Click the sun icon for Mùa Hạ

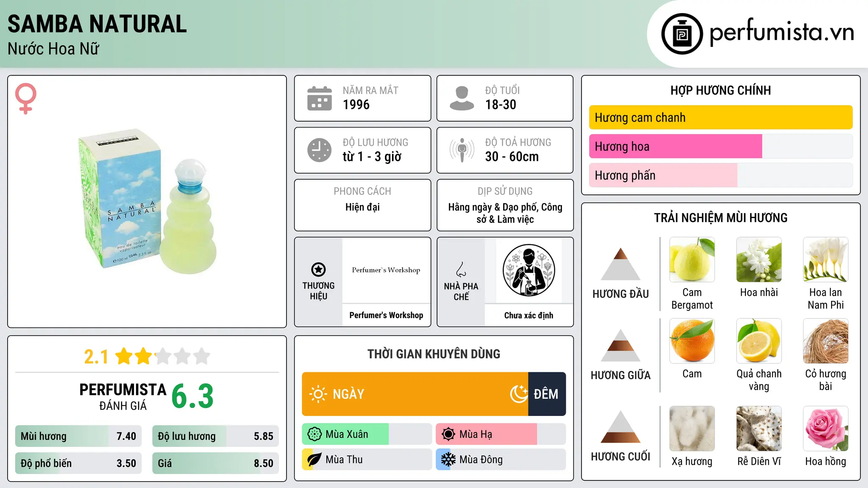point(448,434)
